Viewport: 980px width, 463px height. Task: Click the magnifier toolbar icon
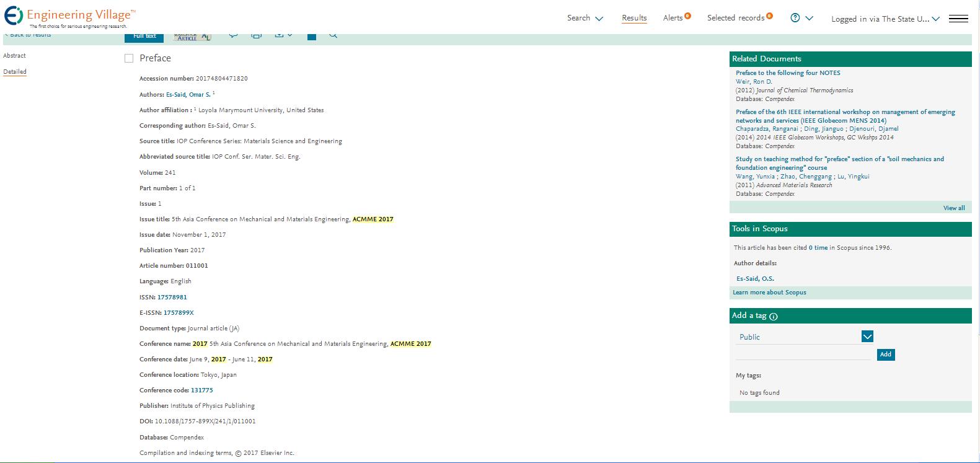333,35
